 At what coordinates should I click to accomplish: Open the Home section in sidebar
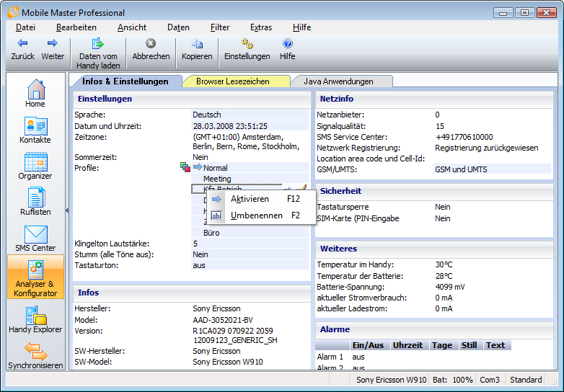(35, 94)
